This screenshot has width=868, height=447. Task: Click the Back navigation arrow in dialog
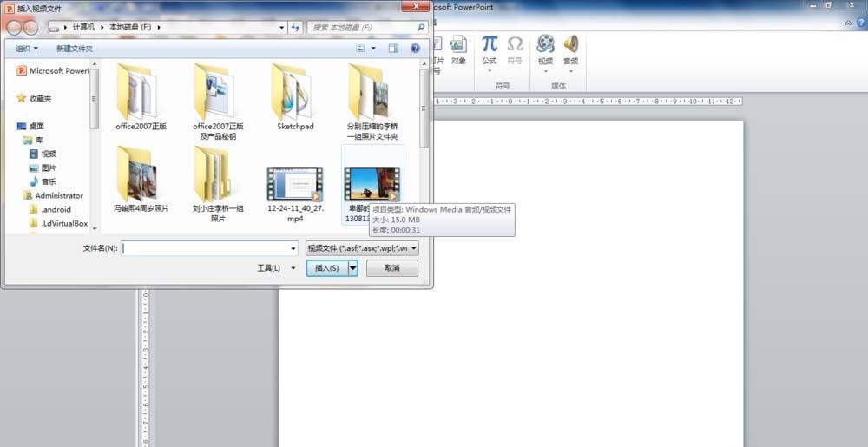point(15,27)
